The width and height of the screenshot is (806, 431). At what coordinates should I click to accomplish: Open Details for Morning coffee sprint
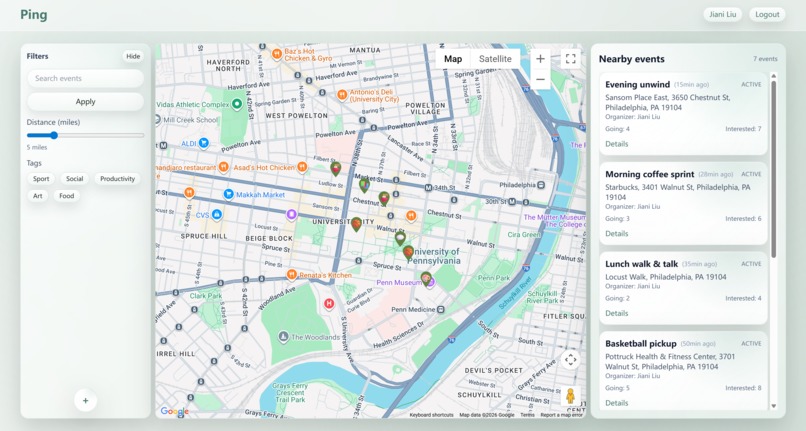(x=616, y=234)
